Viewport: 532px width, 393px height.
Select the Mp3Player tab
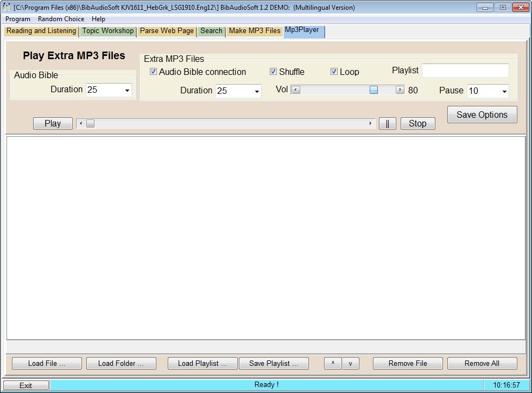point(303,31)
